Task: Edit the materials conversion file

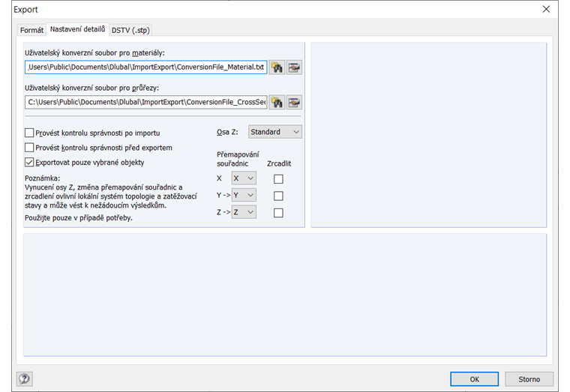Action: tap(294, 67)
